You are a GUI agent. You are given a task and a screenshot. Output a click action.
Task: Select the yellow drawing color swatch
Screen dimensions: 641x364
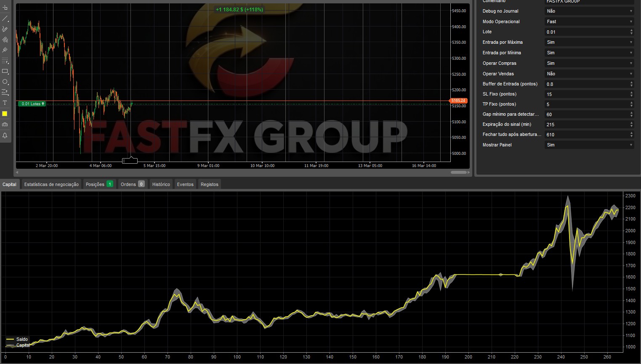click(5, 113)
